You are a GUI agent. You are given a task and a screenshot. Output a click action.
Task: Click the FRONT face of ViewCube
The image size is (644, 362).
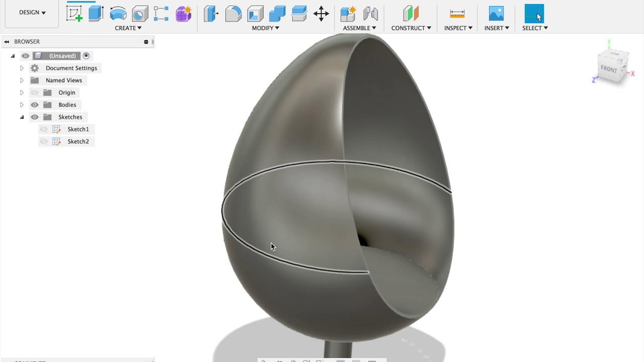point(609,69)
